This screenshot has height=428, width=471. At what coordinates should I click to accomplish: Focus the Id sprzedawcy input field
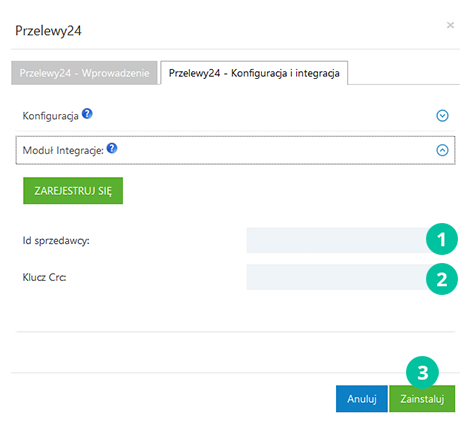tap(337, 240)
